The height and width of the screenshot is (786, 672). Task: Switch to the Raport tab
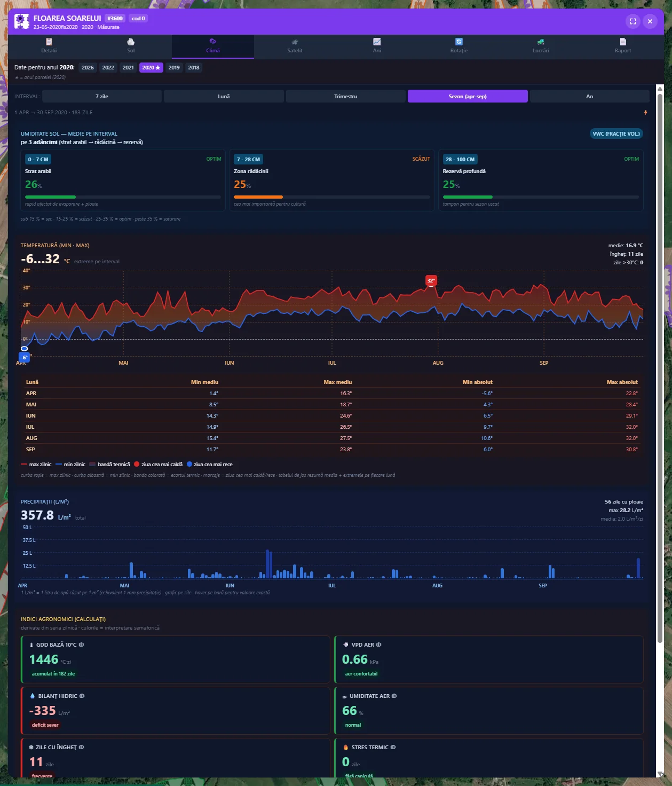coord(623,46)
